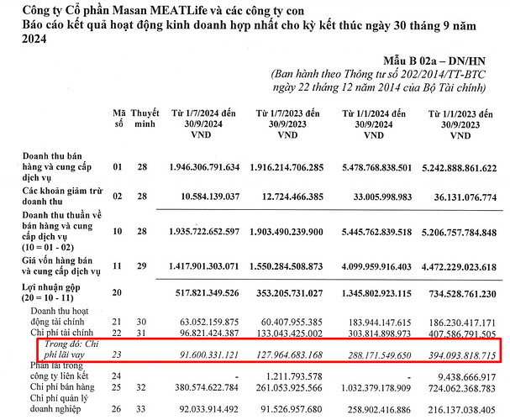The height and width of the screenshot is (420, 510).
Task: Click the 'Lợi nhuận gộp' row label
Action: pos(51,292)
